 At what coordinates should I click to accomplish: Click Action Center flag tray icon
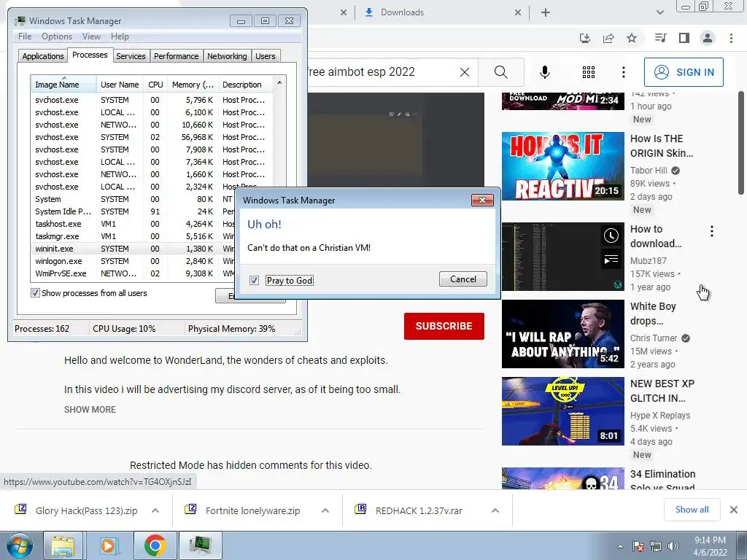[x=638, y=546]
